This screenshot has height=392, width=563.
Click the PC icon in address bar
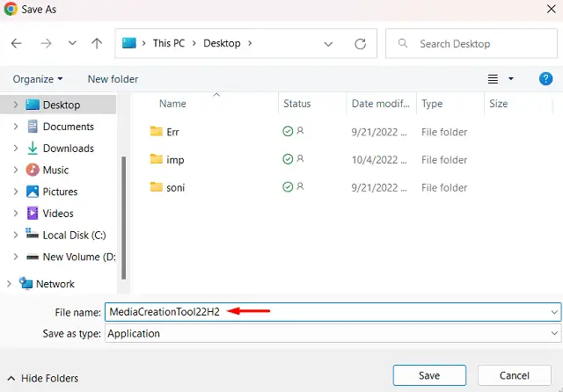coord(129,43)
